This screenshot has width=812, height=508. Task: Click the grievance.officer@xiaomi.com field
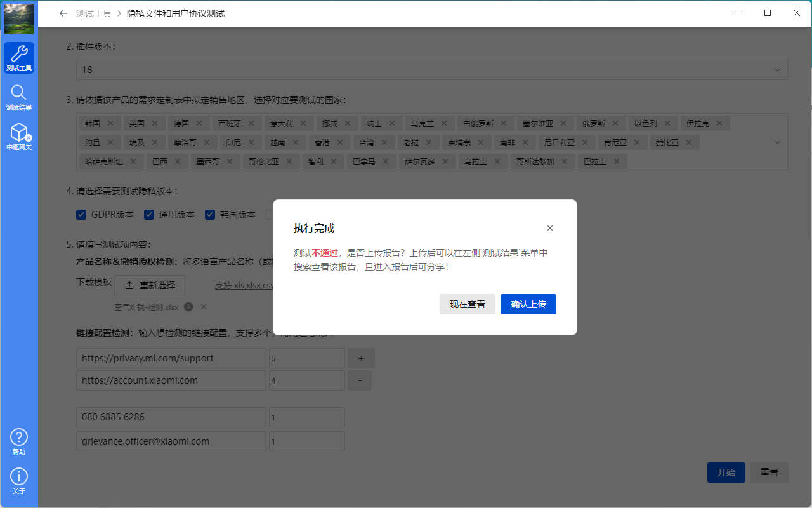171,441
